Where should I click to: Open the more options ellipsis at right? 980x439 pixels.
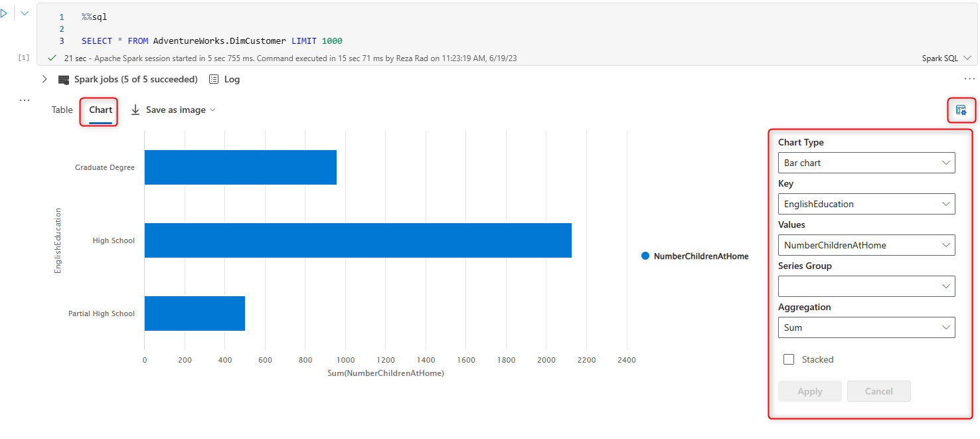click(969, 79)
